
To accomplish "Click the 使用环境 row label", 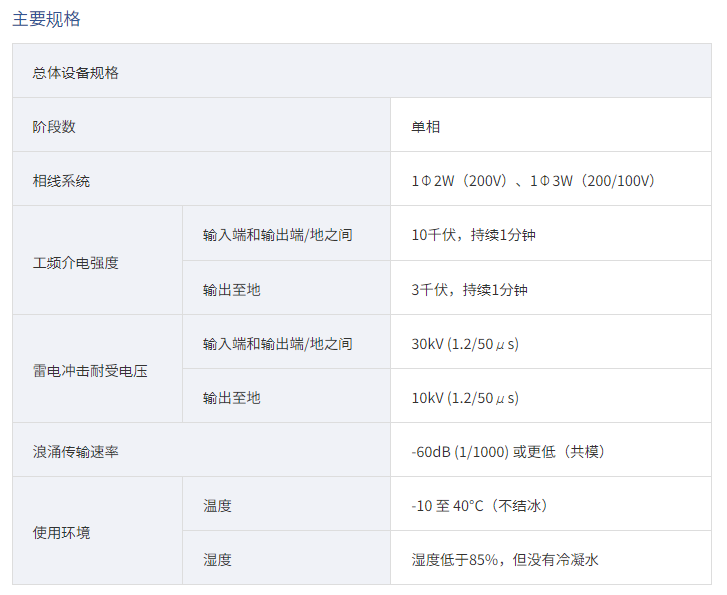I will pos(61,533).
